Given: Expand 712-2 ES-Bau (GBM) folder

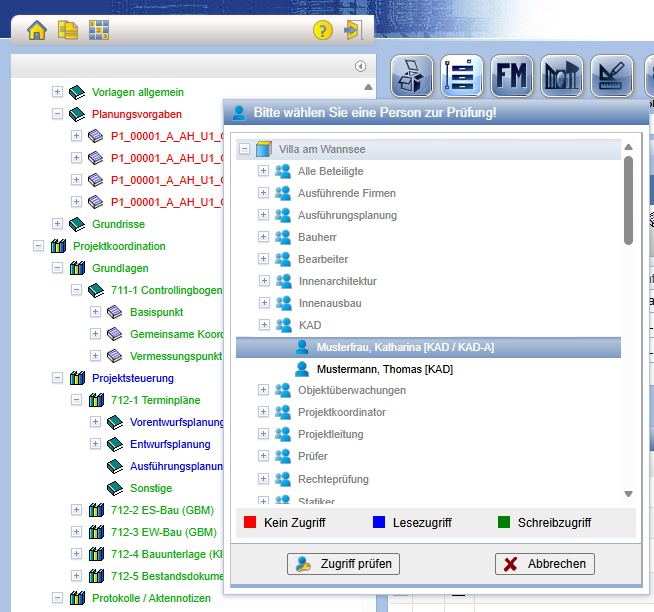Looking at the screenshot, I should coord(76,510).
